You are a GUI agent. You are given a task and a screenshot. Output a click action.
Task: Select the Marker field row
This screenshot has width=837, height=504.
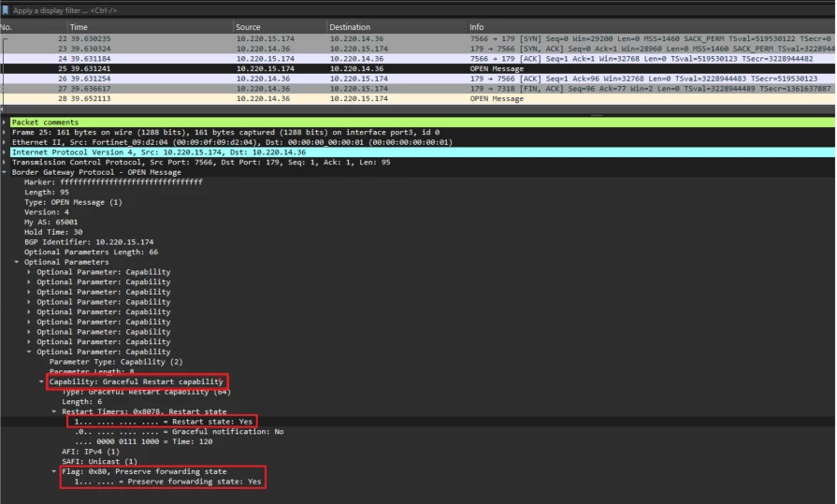pyautogui.click(x=113, y=182)
